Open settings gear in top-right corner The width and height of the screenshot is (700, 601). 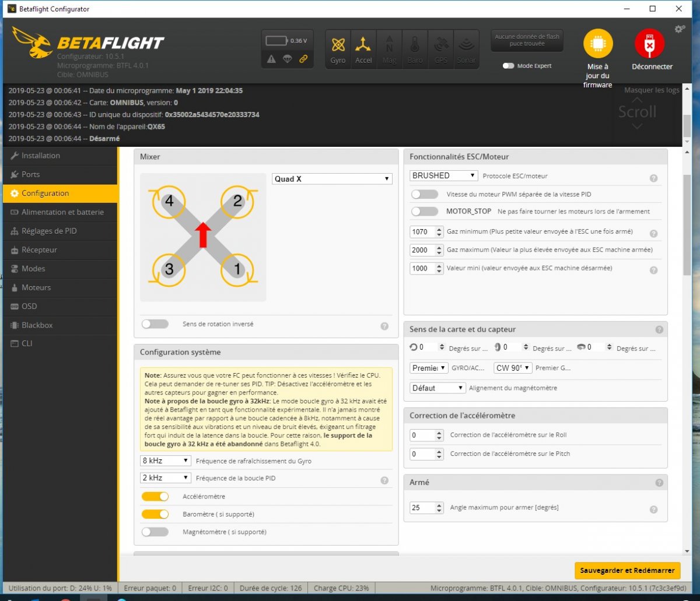pyautogui.click(x=680, y=29)
